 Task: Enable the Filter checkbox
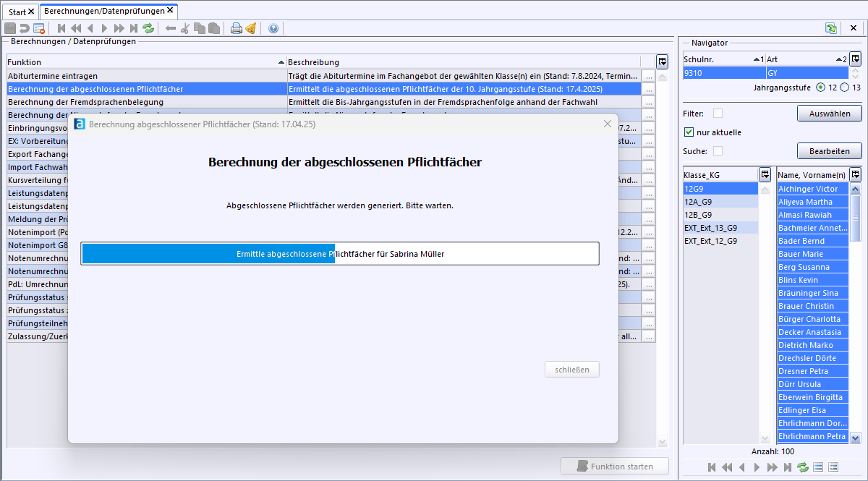click(x=718, y=114)
